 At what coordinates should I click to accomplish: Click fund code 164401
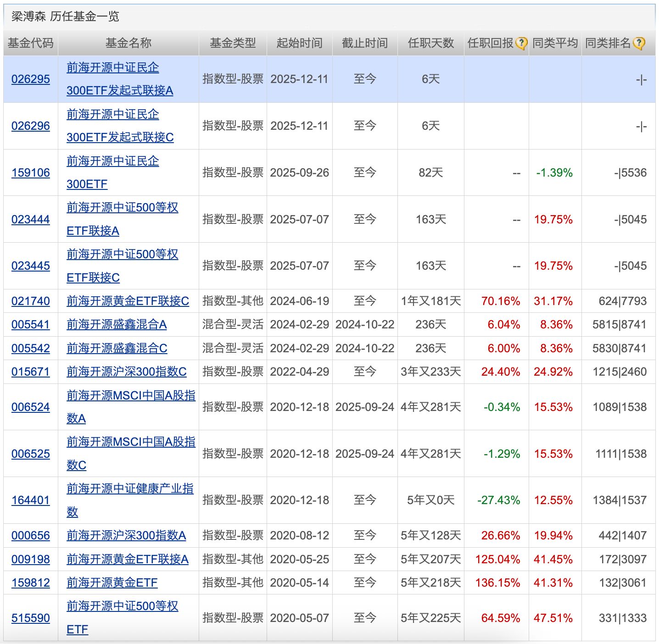[x=31, y=500]
